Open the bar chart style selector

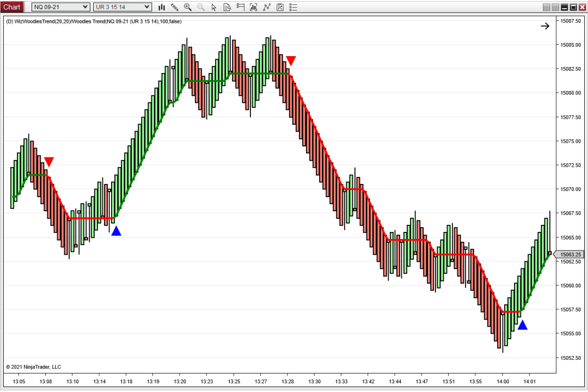pyautogui.click(x=162, y=7)
